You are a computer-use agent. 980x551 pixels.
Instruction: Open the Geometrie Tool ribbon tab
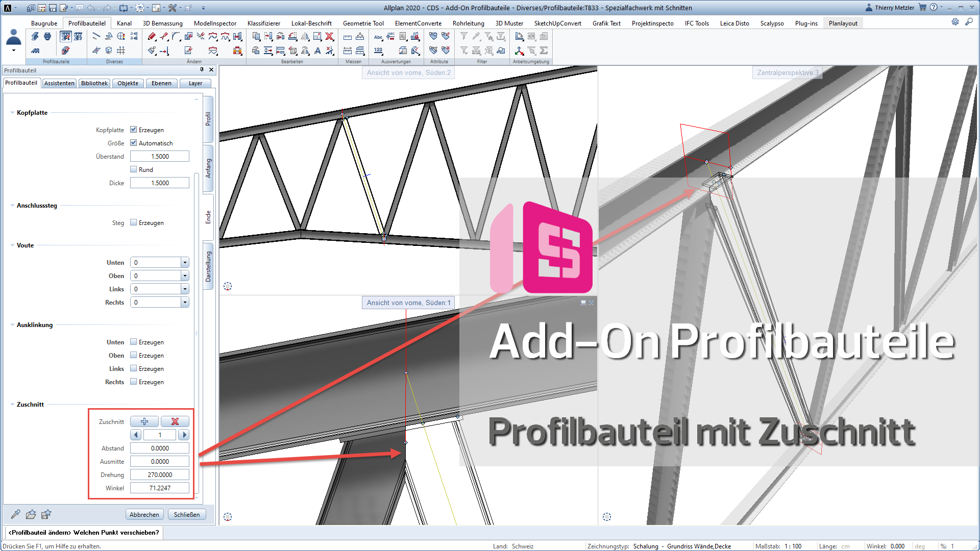[363, 23]
